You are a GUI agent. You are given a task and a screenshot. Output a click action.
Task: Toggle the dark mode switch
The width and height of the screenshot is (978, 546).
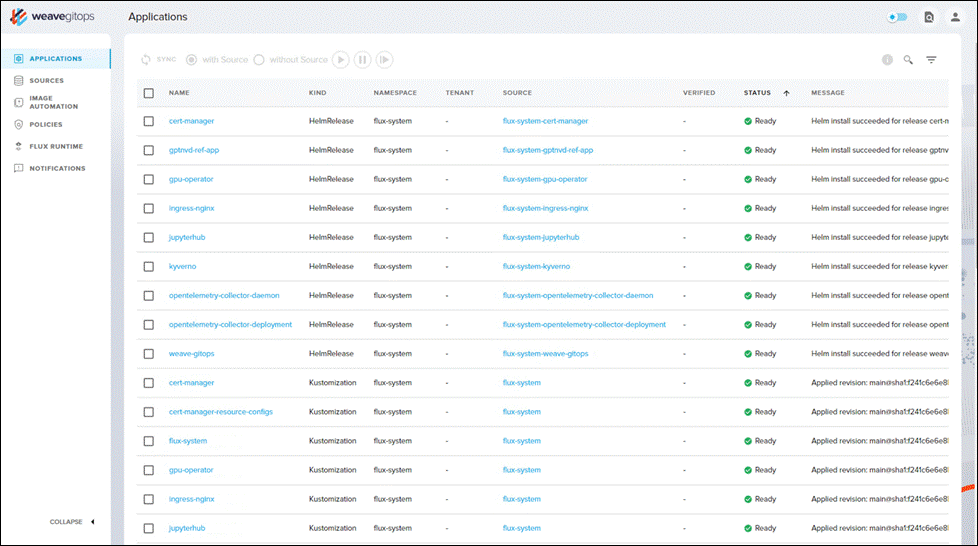coord(898,17)
